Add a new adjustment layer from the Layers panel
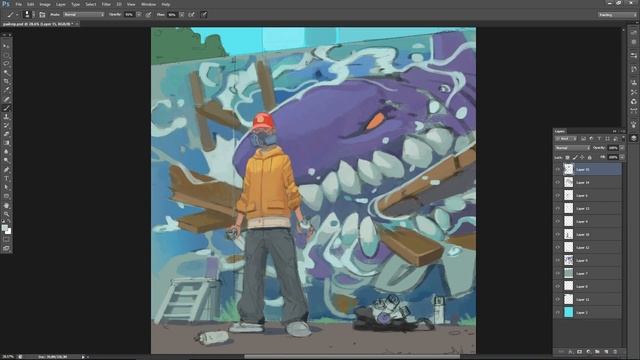The width and height of the screenshot is (640, 360). [588, 351]
